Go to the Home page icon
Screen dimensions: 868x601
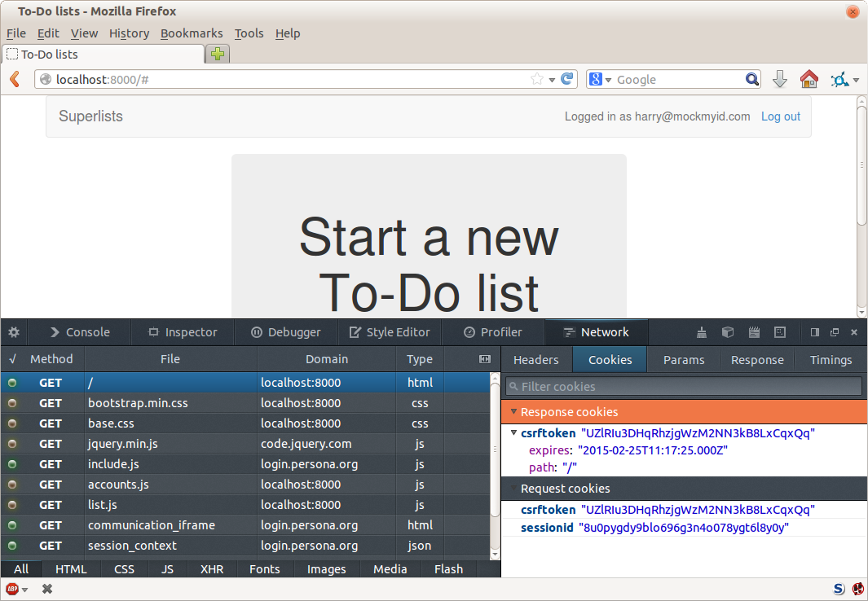pyautogui.click(x=809, y=79)
